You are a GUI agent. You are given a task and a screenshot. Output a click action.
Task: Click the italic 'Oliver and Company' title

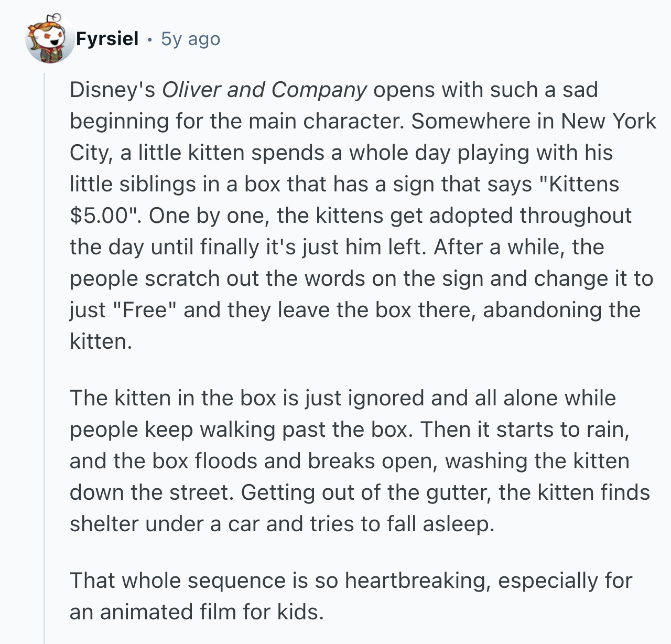(264, 90)
